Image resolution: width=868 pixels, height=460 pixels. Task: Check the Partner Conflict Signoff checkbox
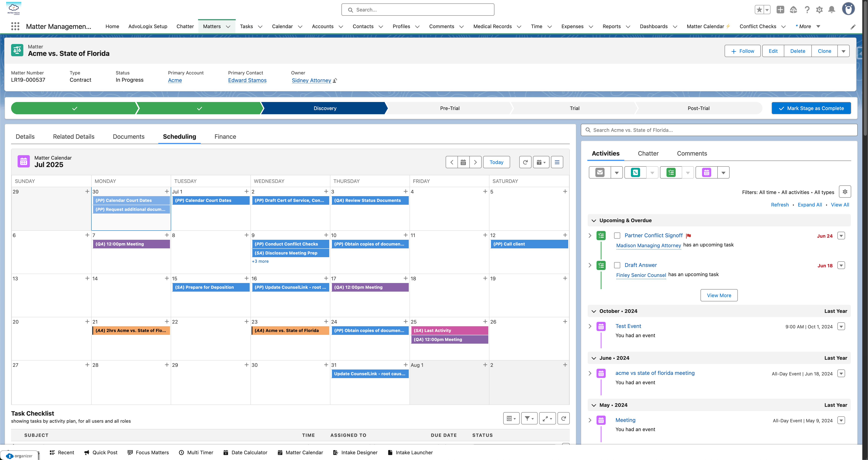tap(617, 236)
